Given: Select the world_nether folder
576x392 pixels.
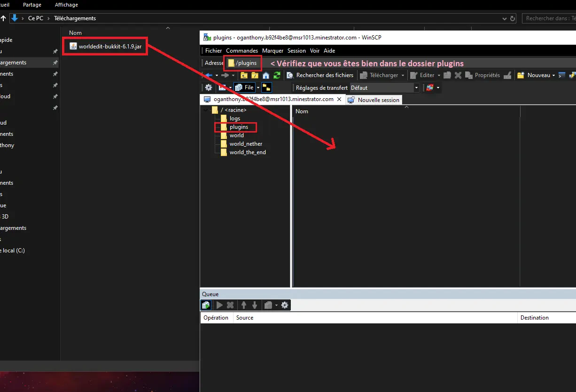Looking at the screenshot, I should [x=246, y=144].
